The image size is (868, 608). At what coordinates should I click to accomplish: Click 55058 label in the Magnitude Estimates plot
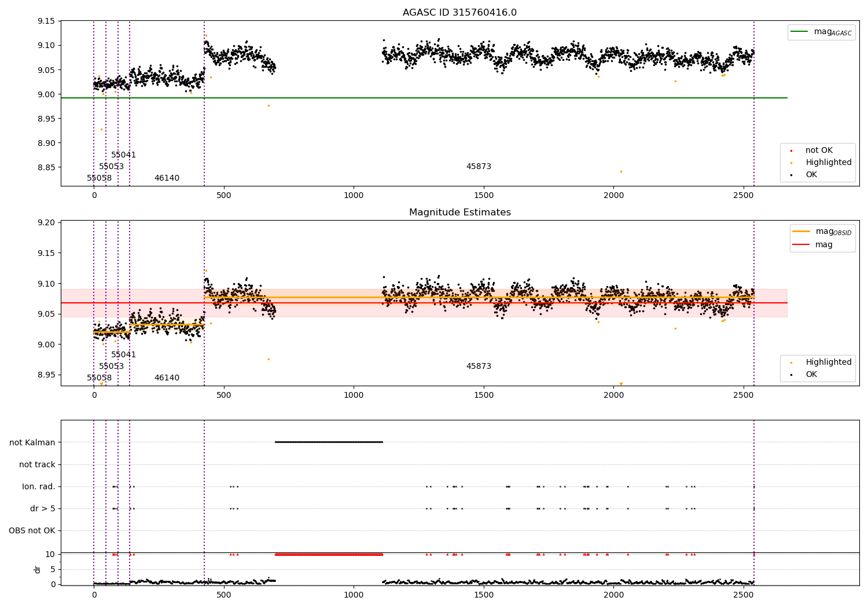99,378
